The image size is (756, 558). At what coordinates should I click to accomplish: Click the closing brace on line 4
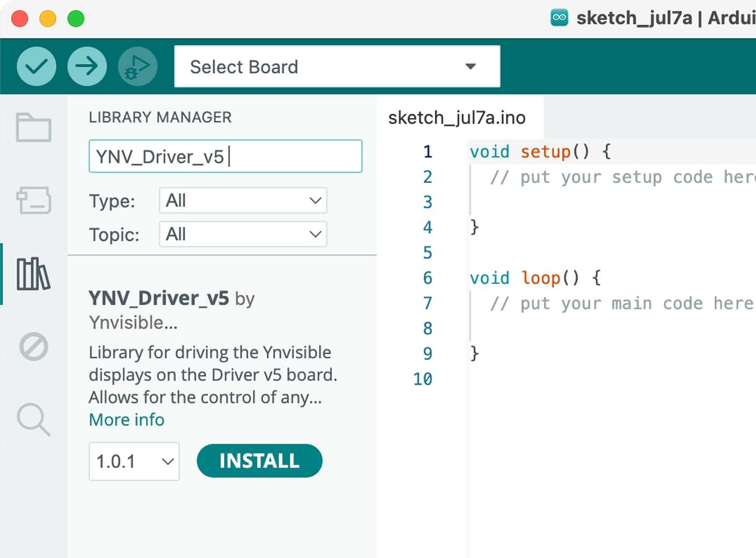(x=474, y=227)
